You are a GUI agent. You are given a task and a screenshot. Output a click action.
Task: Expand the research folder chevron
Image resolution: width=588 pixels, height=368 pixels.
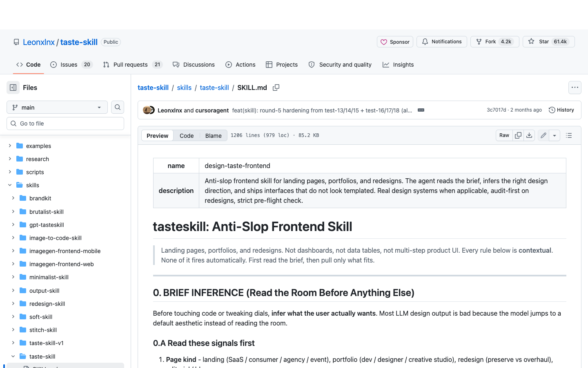click(10, 159)
